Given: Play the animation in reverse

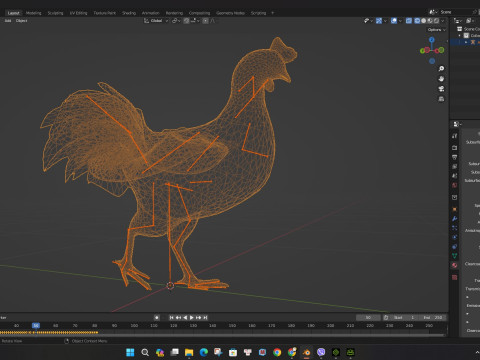Looking at the screenshot, I should point(185,318).
